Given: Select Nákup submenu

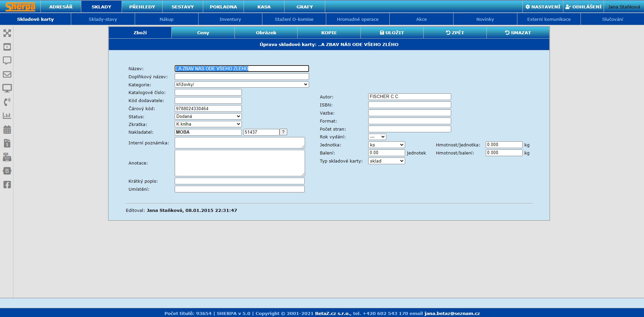Looking at the screenshot, I should [167, 19].
